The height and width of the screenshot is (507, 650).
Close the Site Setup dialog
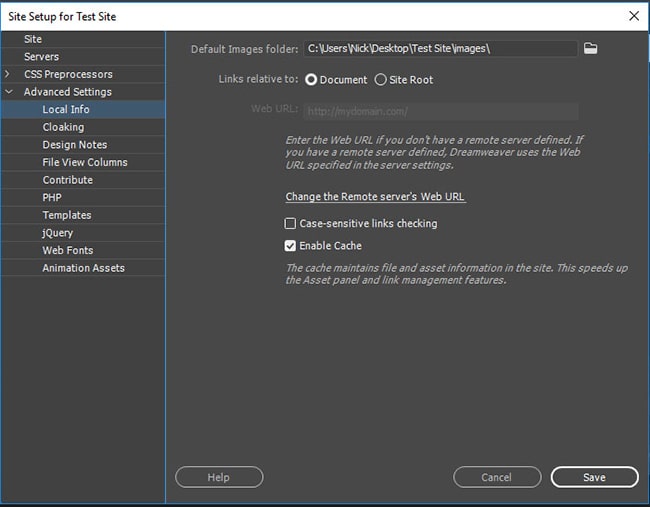click(634, 16)
